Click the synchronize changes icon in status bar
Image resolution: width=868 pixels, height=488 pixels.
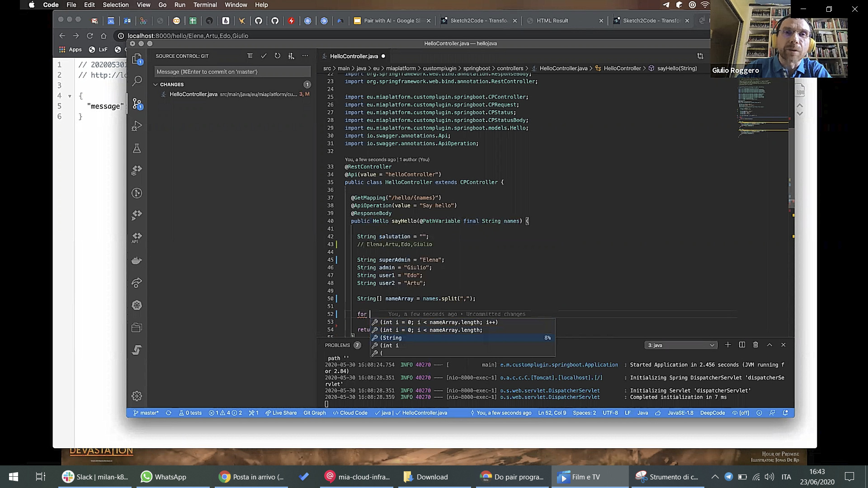(169, 413)
